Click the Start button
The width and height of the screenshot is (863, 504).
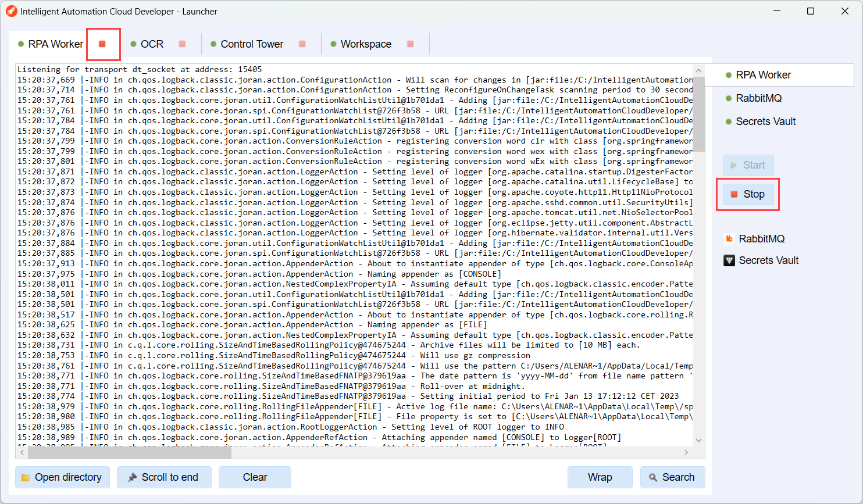(748, 165)
